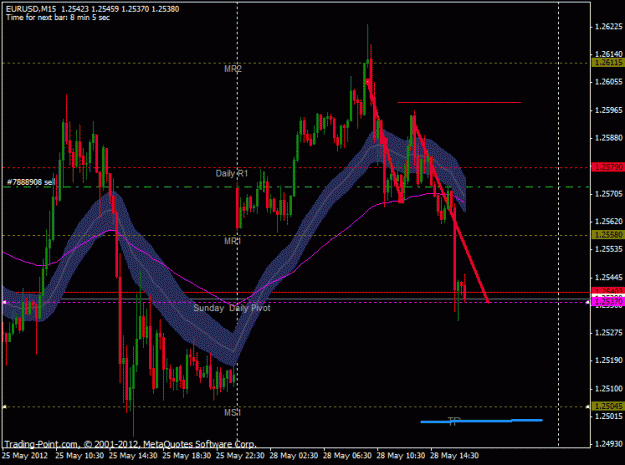The image size is (625, 465).
Task: Click the red 1.25790 price tag
Action: tap(608, 167)
